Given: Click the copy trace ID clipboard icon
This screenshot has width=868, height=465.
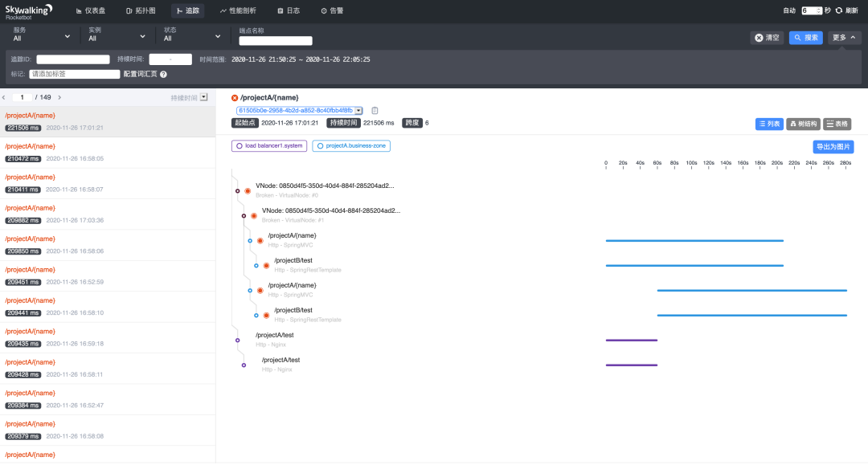Looking at the screenshot, I should [375, 111].
